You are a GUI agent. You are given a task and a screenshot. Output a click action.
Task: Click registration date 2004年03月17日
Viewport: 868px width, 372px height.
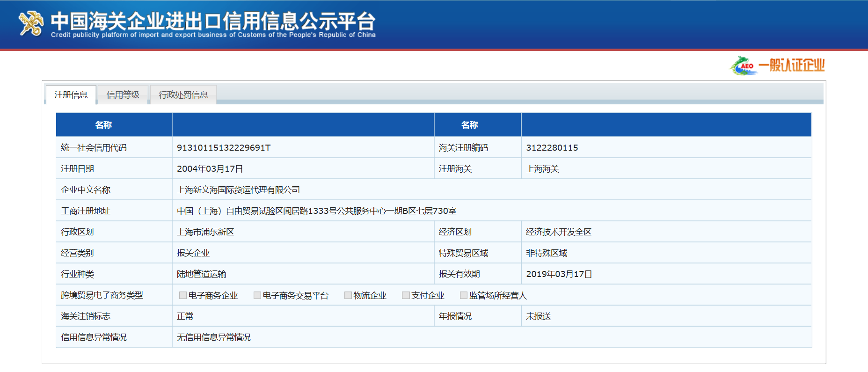(x=210, y=169)
